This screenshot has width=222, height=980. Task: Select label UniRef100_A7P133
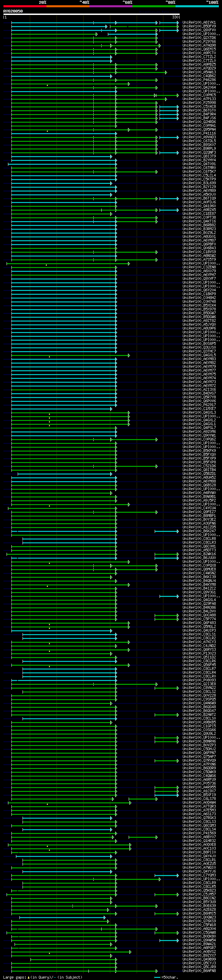click(x=199, y=99)
